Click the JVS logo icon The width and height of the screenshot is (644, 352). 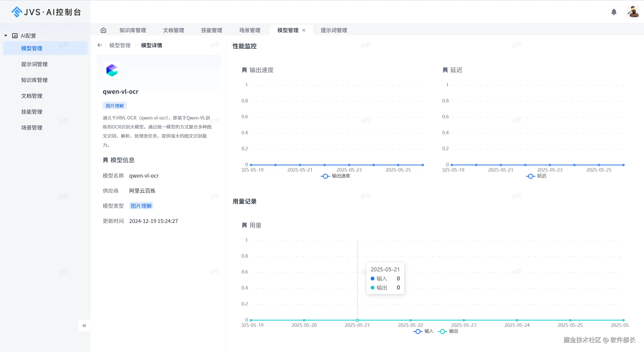17,12
